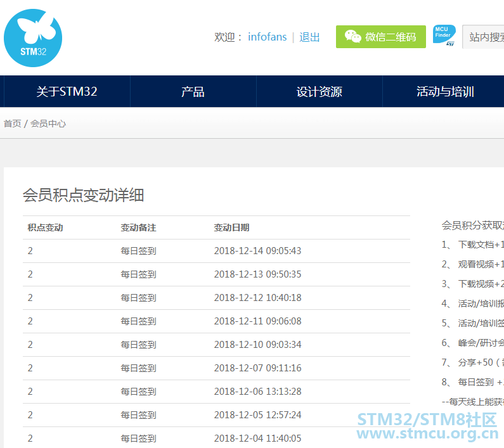Click points value 2 in 2018-12-13 row
Screen dimensions: 504x448
pos(30,274)
